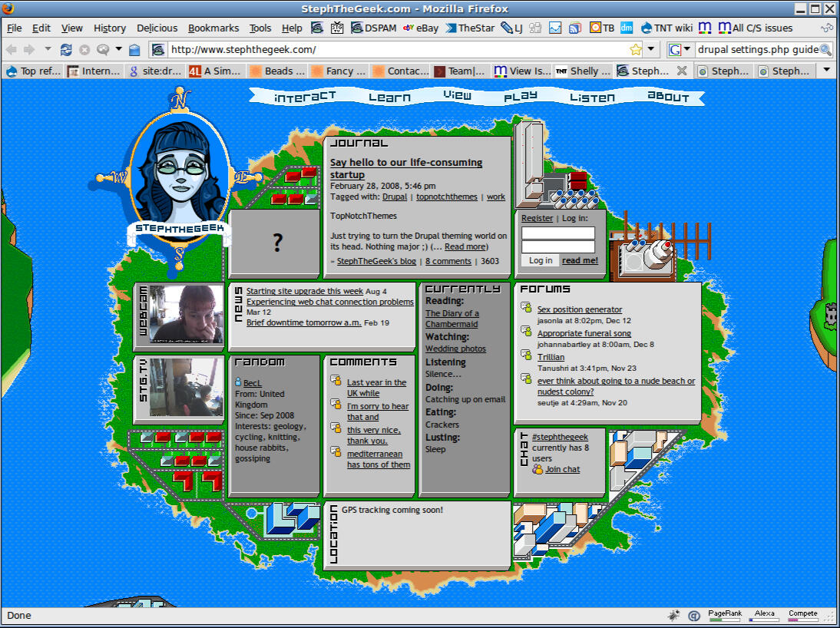The height and width of the screenshot is (628, 840).
Task: Click the username input field above Log in
Action: tap(558, 233)
